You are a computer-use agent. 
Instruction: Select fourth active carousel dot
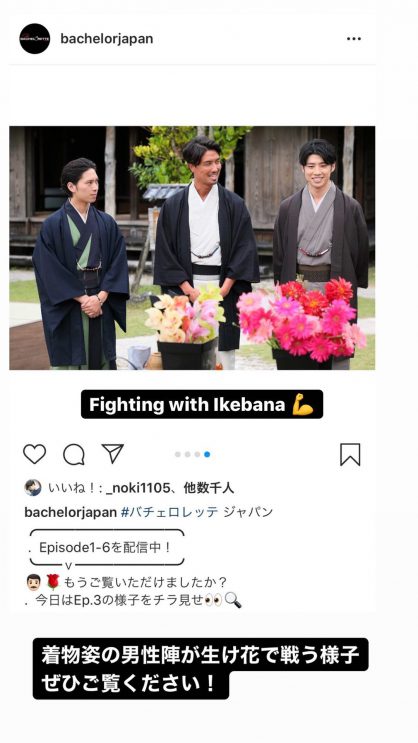207,454
